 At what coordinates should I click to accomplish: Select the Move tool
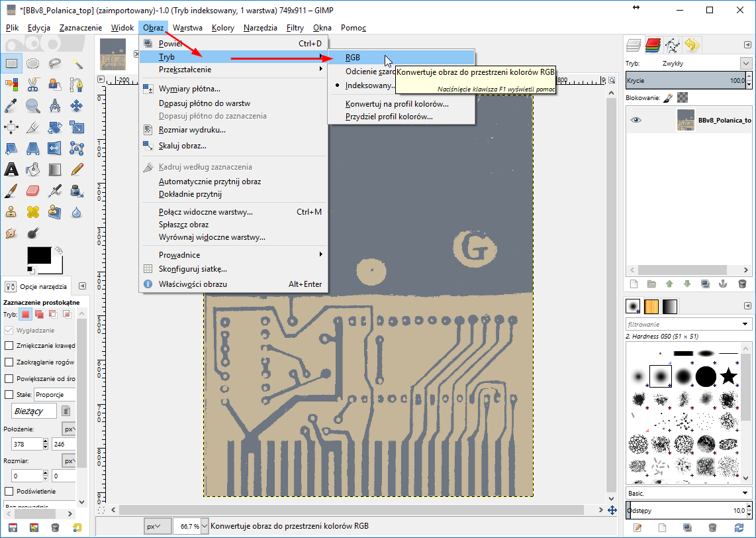77,105
